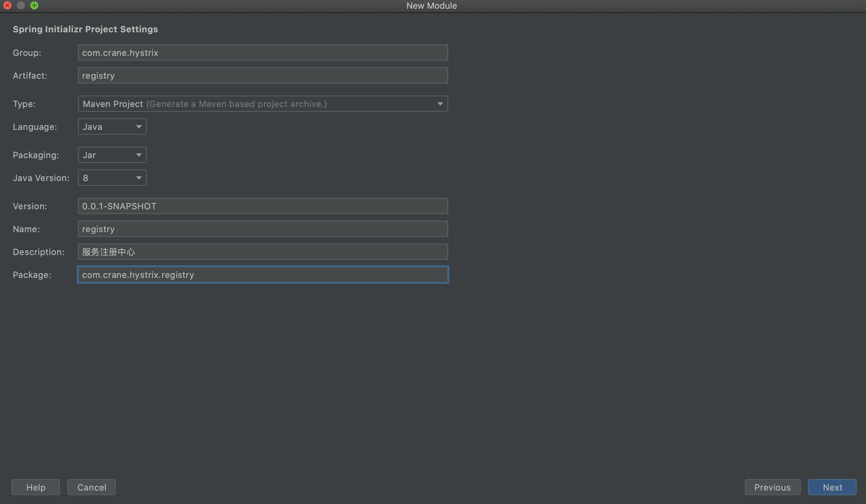Click the green maximize window button

coord(34,5)
